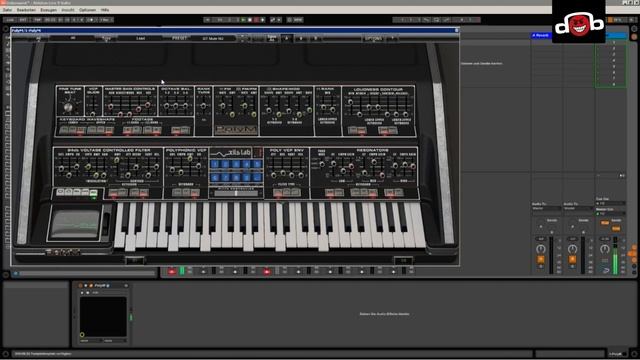This screenshot has width=640, height=360.
Task: Click the Load button in the PolyM toolbar
Action: 140,38
